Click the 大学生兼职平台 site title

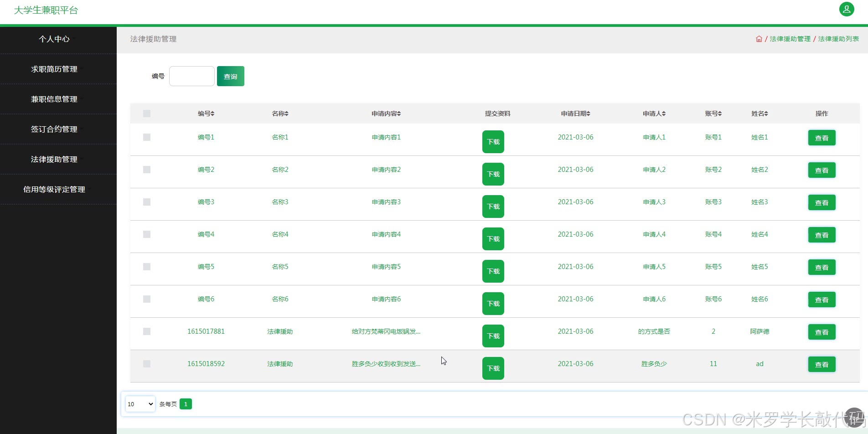click(x=46, y=10)
